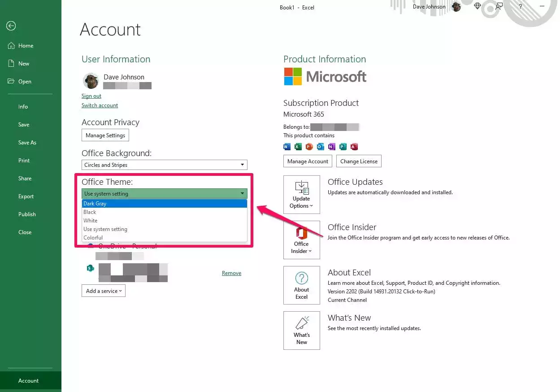This screenshot has height=392, width=560.
Task: Click the help question mark icon
Action: pos(520,7)
